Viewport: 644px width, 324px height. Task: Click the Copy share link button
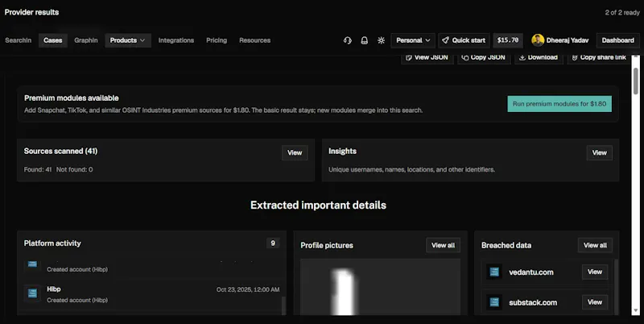click(599, 57)
